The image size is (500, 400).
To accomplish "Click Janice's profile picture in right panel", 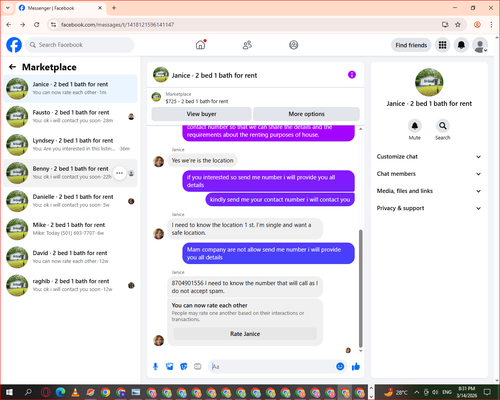I will click(429, 82).
